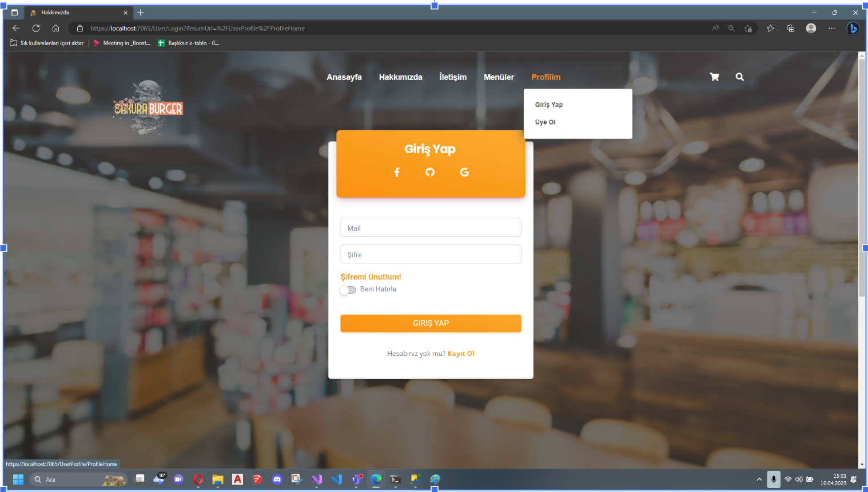
Task: Click the Sakura Burger logo
Action: pos(148,109)
